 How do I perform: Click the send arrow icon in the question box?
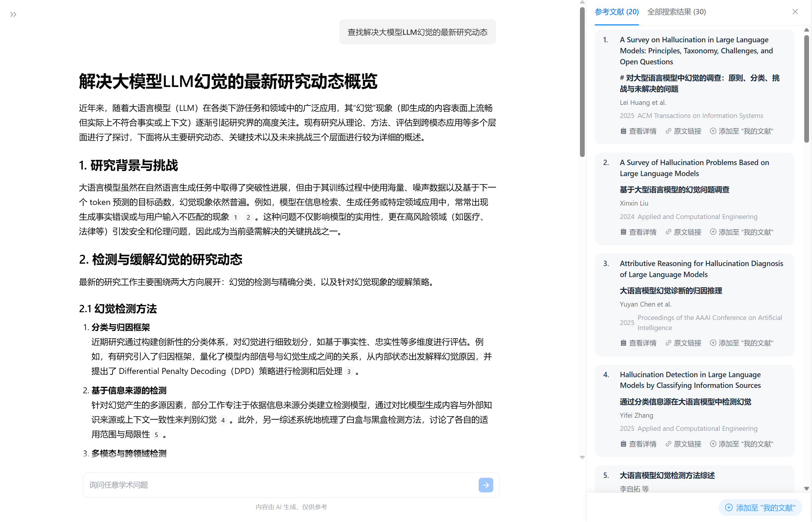click(486, 485)
